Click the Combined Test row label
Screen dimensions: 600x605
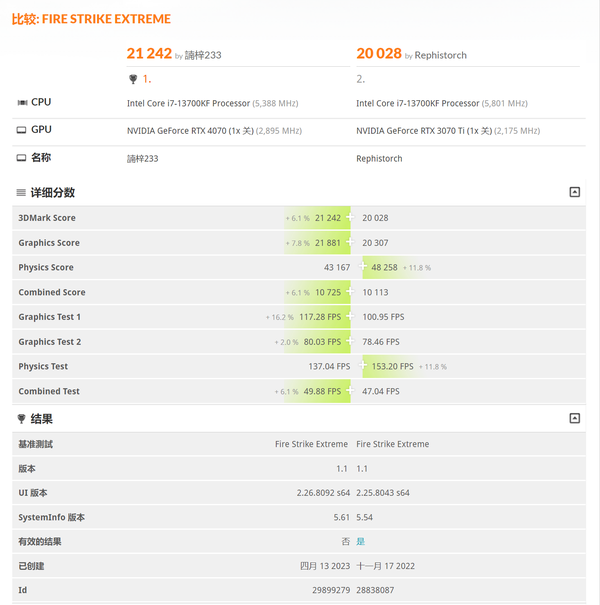point(49,391)
